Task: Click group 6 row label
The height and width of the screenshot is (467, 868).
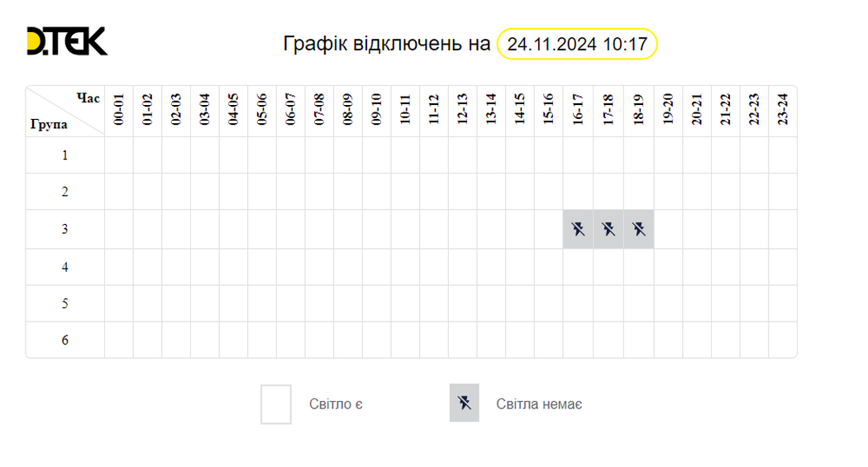Action: click(65, 340)
